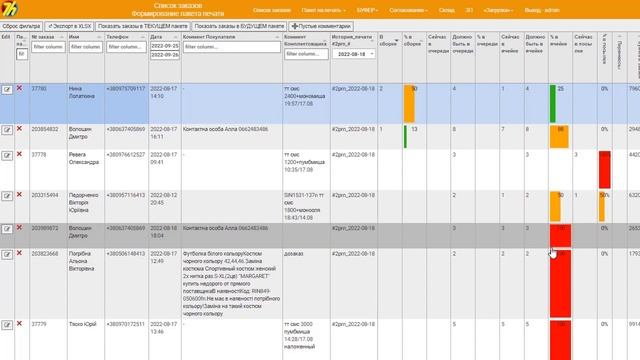Click red X icon for order 203315494
640x360 pixels.
[x=19, y=195]
